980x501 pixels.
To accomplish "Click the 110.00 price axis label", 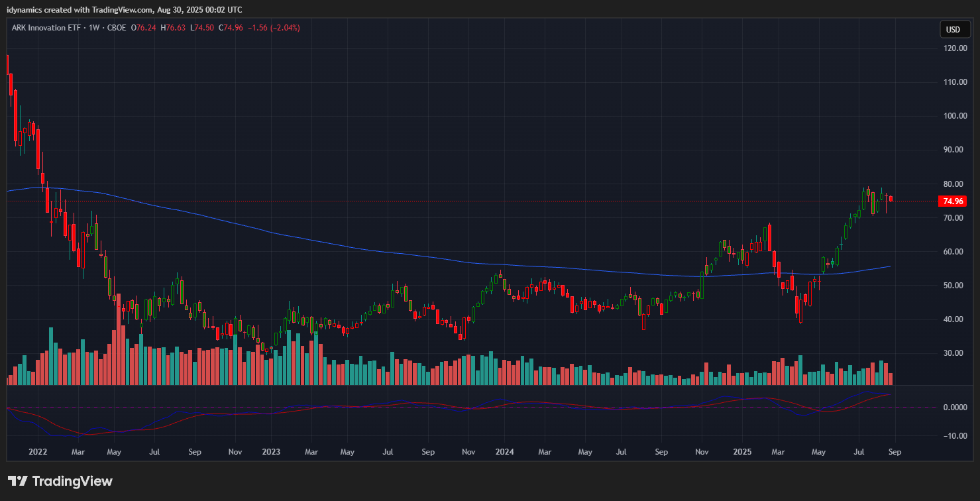I will pyautogui.click(x=954, y=82).
